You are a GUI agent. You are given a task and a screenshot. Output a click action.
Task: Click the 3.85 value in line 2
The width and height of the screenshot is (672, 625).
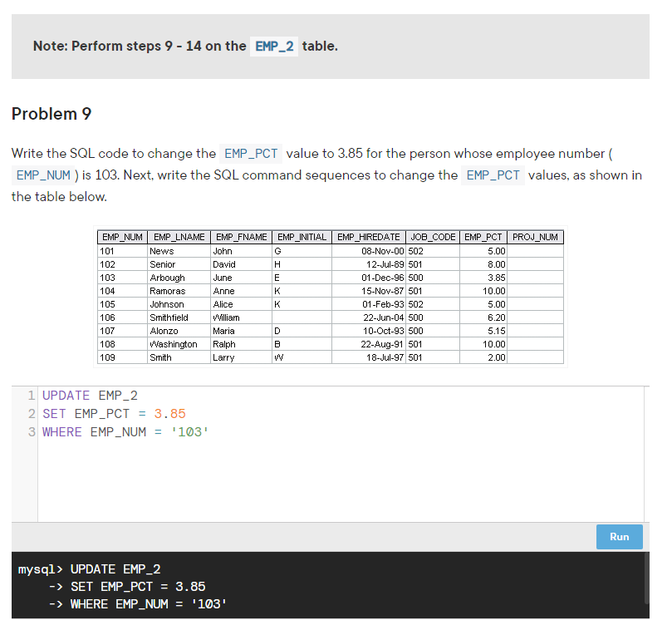pos(169,414)
